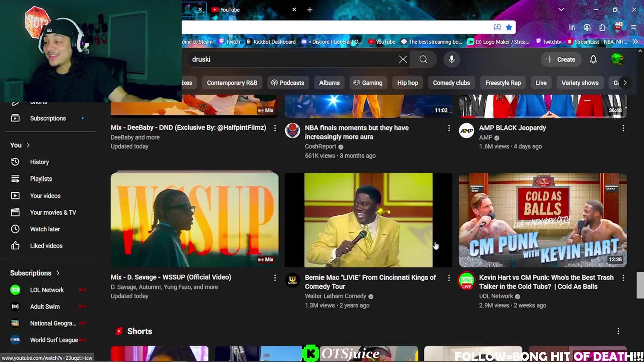This screenshot has height=362, width=644.
Task: Click the search magnifier button
Action: [423, 59]
